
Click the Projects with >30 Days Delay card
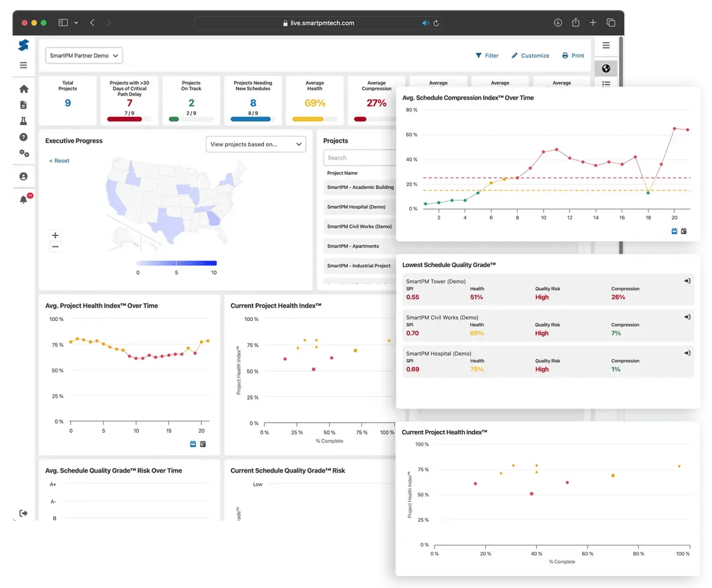[x=129, y=100]
